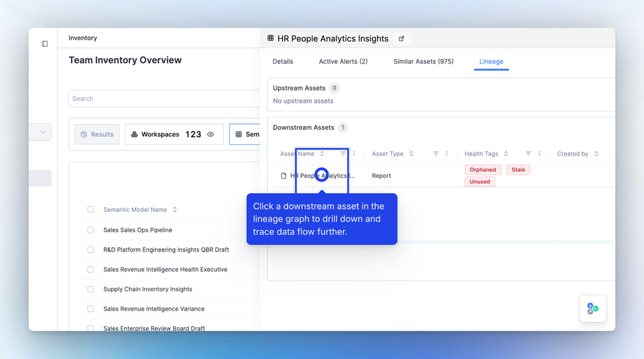The image size is (644, 359).
Task: Click the Unused health tag
Action: [480, 182]
